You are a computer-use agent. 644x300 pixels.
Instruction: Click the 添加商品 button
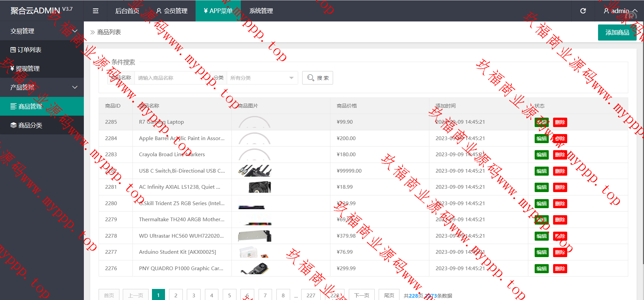617,33
